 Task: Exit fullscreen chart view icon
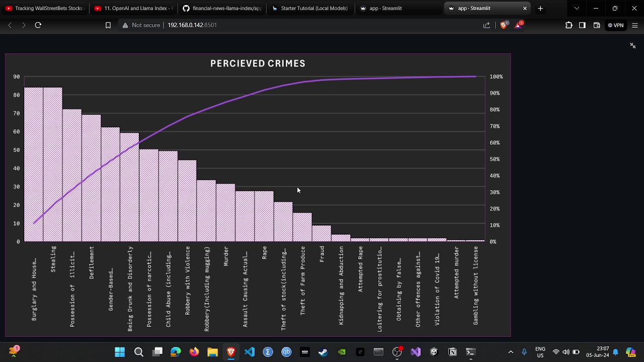point(633,46)
